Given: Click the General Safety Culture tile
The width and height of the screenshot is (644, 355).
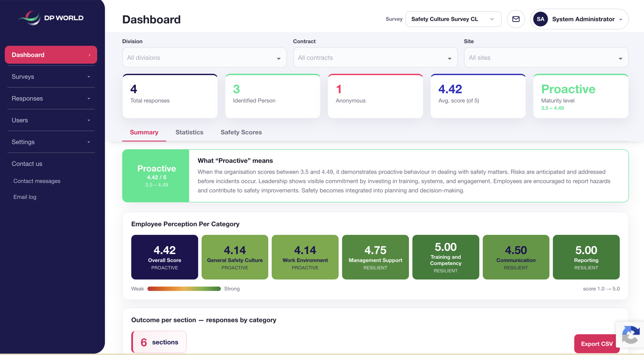Looking at the screenshot, I should 235,257.
